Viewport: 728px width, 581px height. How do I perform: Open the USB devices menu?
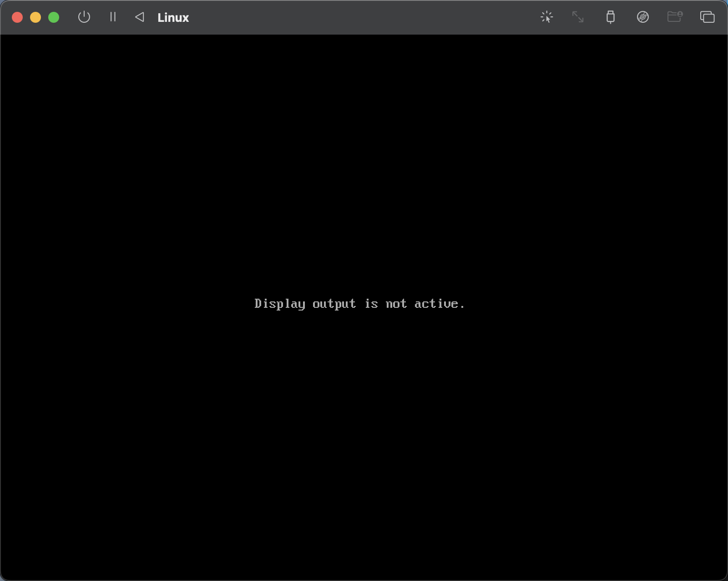pos(611,17)
